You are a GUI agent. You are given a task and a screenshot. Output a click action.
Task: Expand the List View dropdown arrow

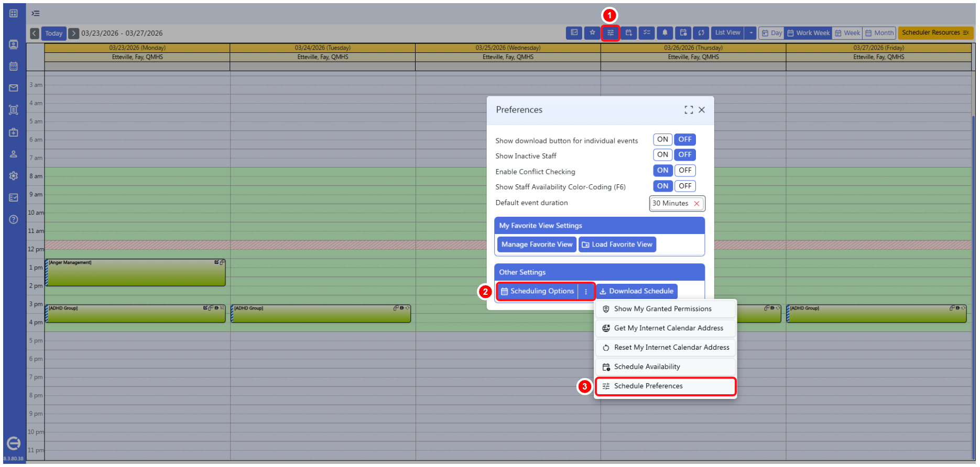[750, 33]
